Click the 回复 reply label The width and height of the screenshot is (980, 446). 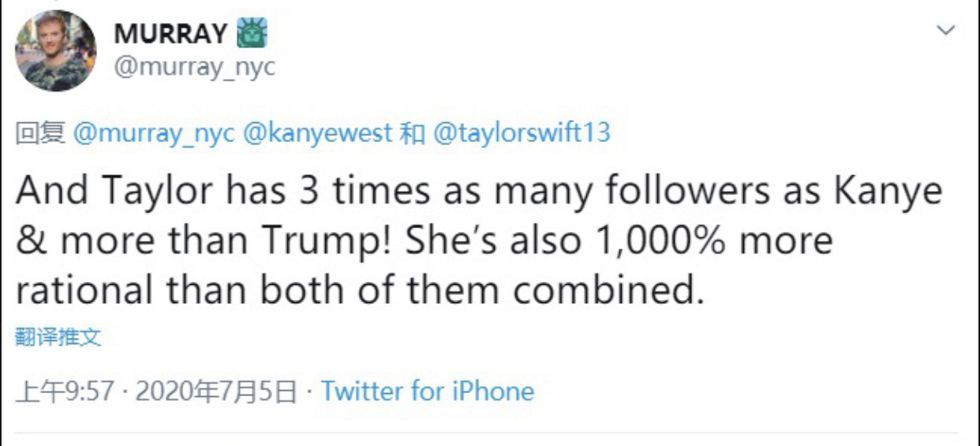pos(40,133)
